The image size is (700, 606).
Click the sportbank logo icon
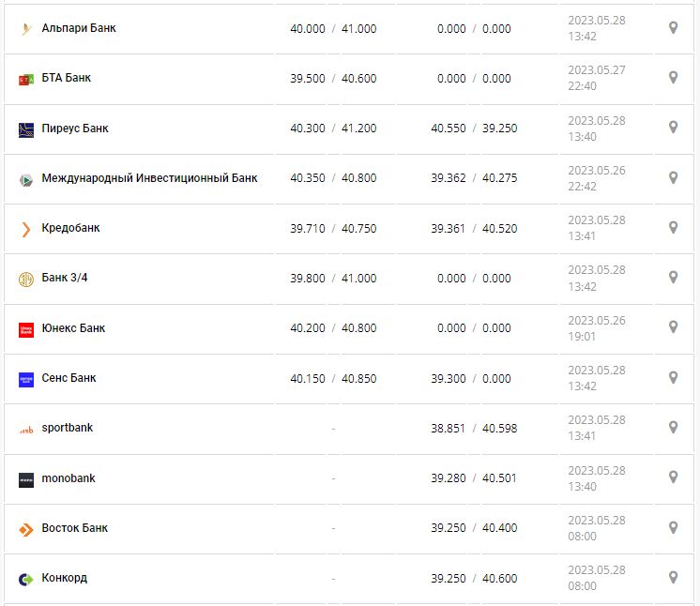26,430
